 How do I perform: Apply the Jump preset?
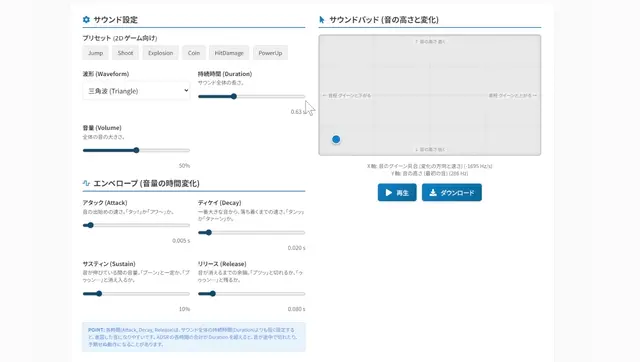(96, 53)
